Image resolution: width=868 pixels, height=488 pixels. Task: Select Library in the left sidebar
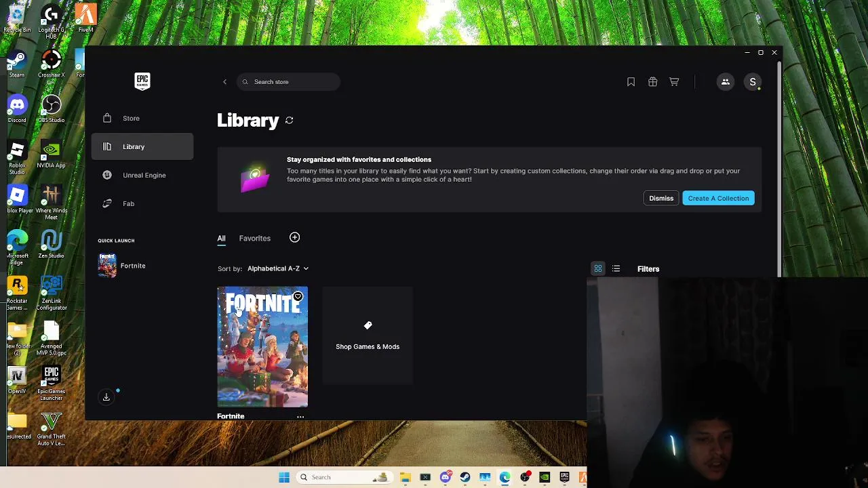142,146
